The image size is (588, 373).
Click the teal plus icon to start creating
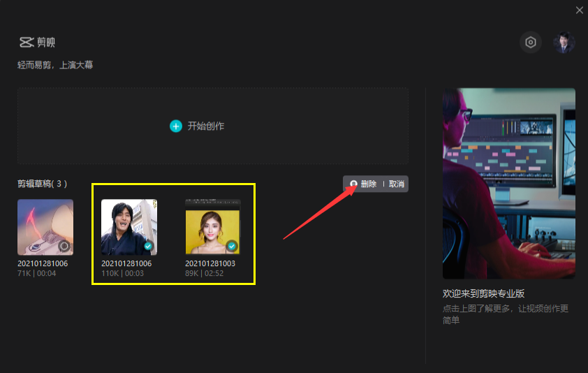point(175,126)
